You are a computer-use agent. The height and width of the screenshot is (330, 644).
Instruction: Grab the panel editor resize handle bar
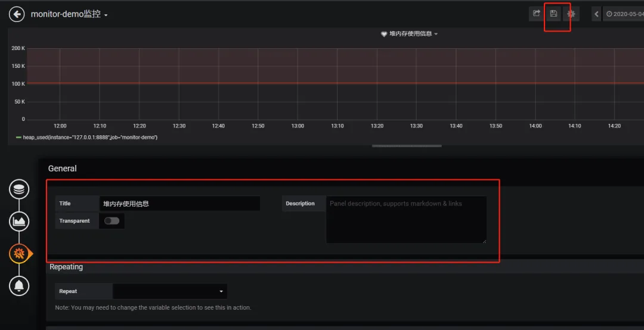coord(407,146)
